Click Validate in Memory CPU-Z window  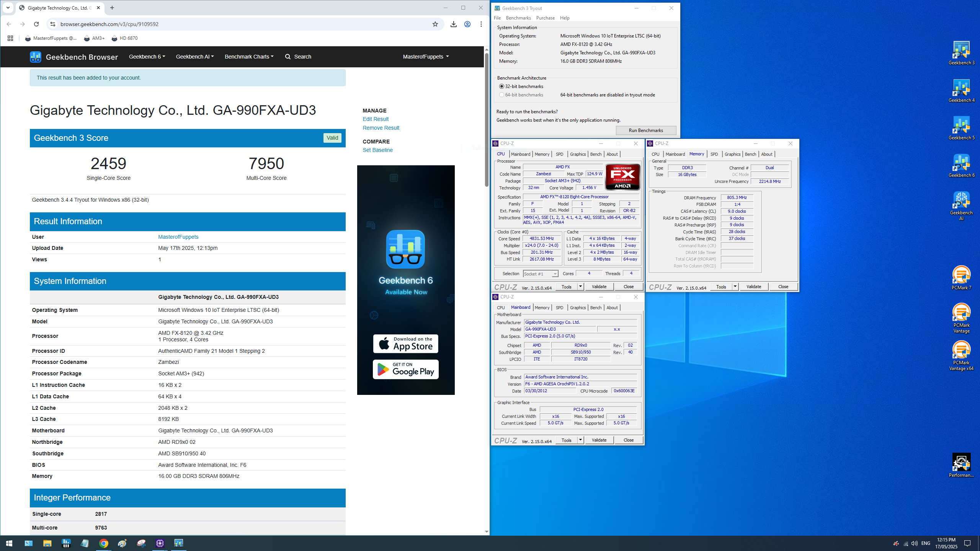[754, 287]
